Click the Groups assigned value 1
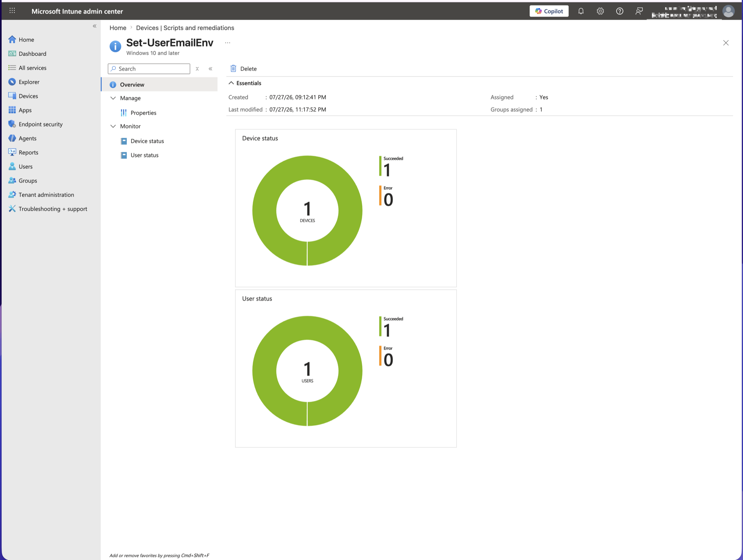743x560 pixels. click(x=541, y=110)
